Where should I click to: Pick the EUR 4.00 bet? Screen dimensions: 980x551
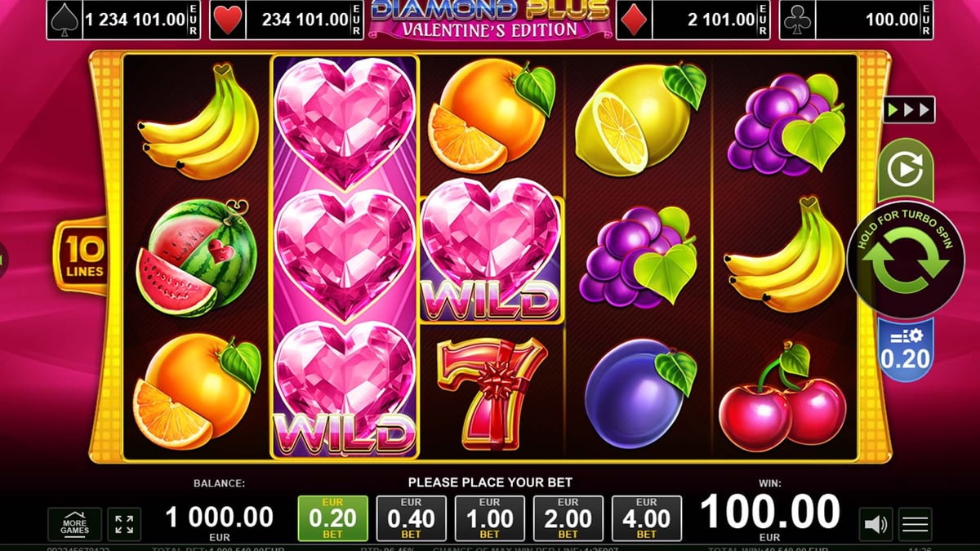[646, 518]
